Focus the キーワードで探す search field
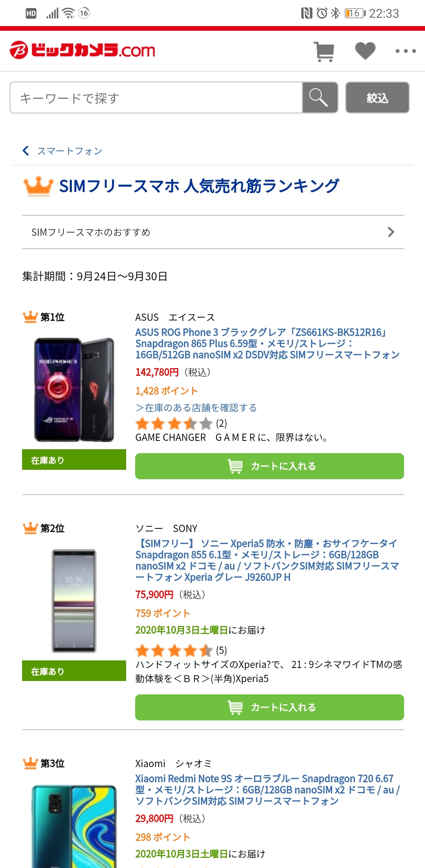This screenshot has height=868, width=425. point(155,98)
